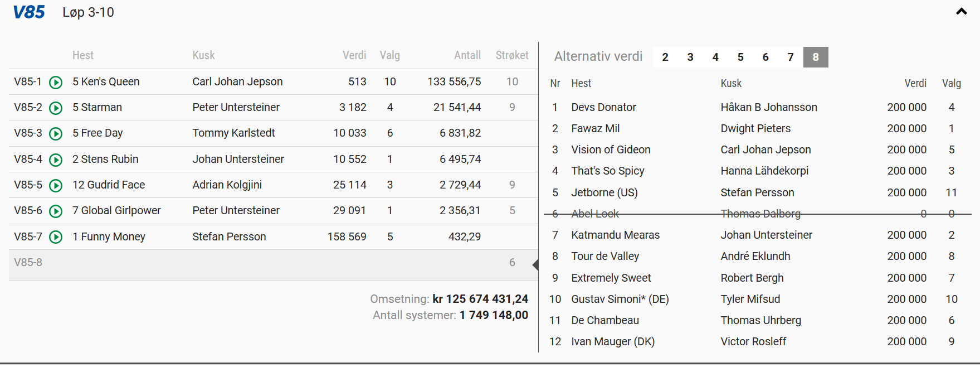Click horse name Katmandu Mearas
This screenshot has width=980, height=367.
(x=615, y=235)
